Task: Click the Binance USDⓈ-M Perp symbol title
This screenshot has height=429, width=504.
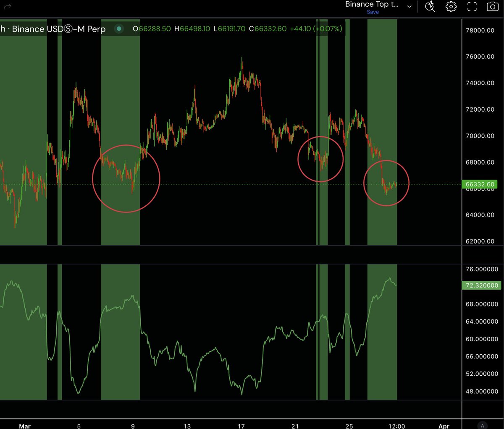Action: [59, 29]
